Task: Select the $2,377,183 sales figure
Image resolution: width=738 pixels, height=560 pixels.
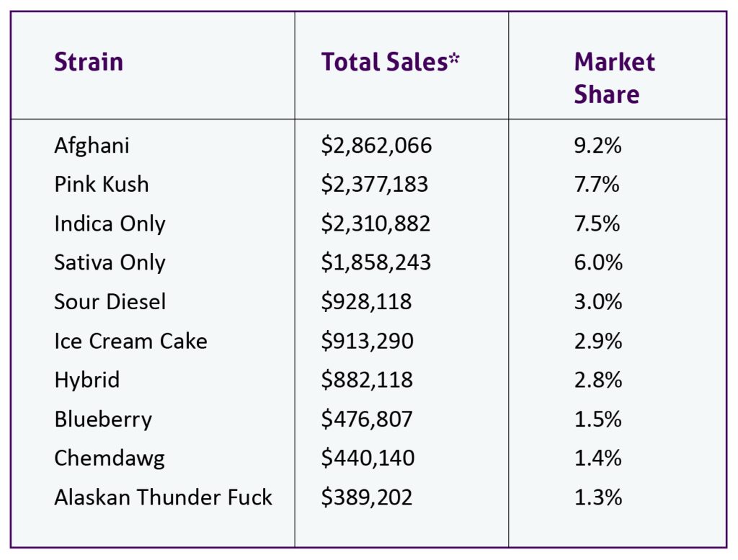Action: [375, 185]
